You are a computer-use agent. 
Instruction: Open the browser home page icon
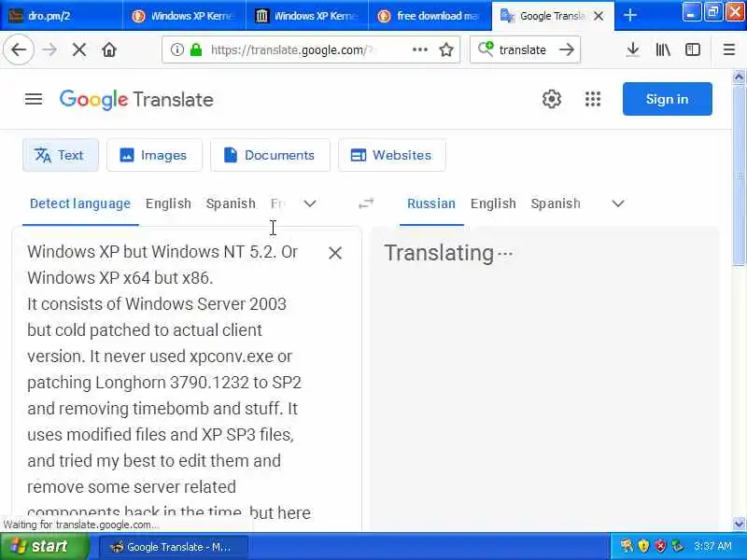pyautogui.click(x=109, y=49)
